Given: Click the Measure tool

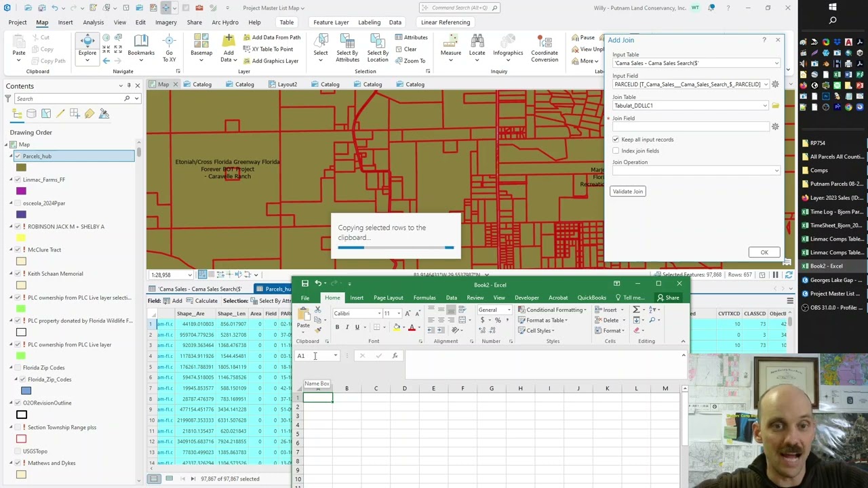Looking at the screenshot, I should (451, 46).
